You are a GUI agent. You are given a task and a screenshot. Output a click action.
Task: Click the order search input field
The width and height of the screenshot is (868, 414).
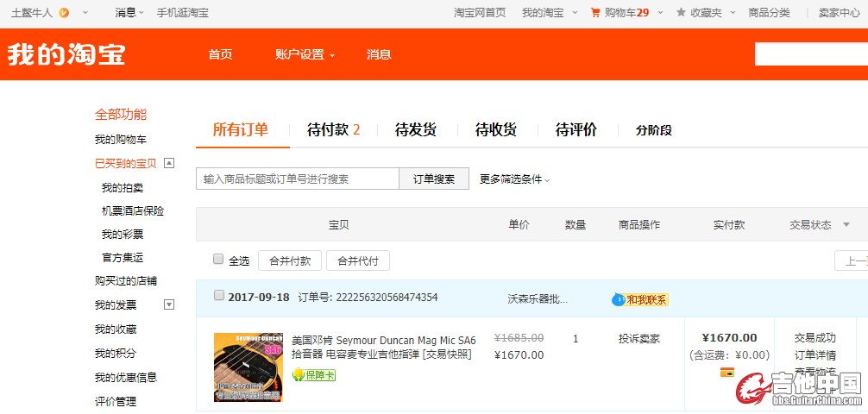click(298, 179)
